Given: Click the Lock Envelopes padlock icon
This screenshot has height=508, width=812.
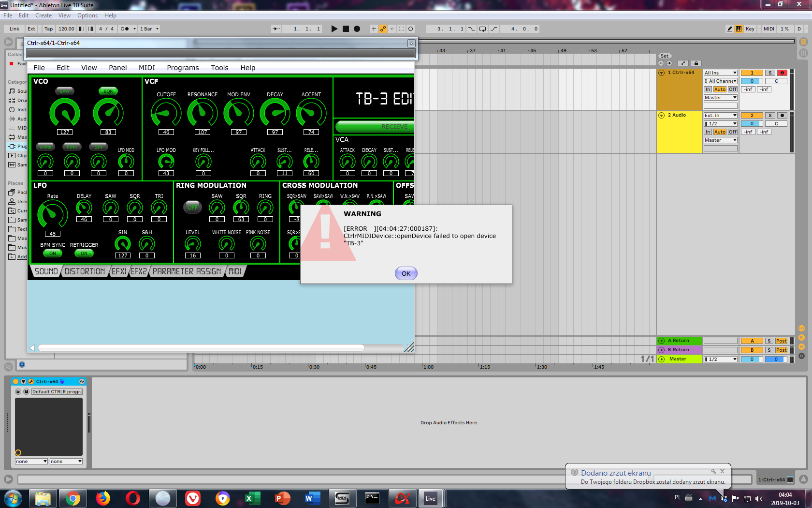Looking at the screenshot, I should click(696, 63).
